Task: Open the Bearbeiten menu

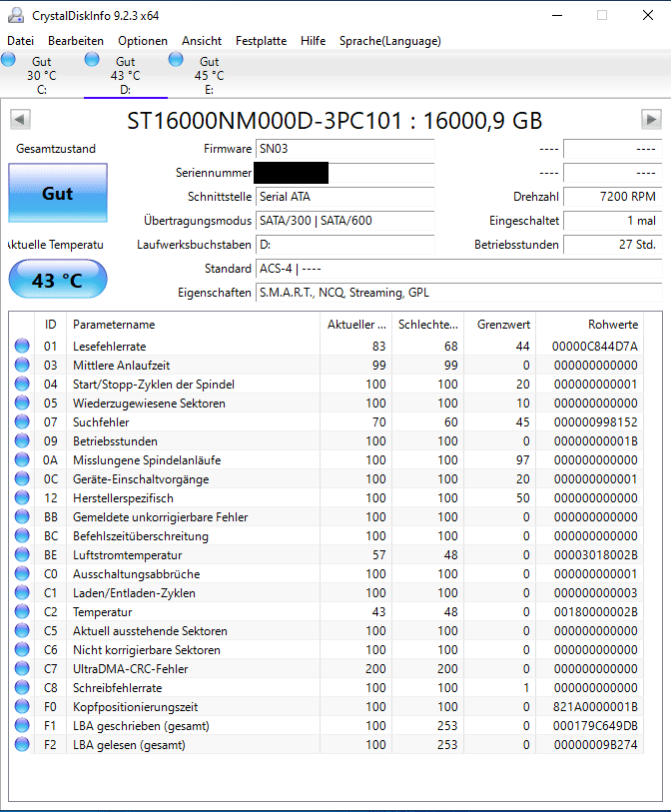Action: pyautogui.click(x=76, y=41)
